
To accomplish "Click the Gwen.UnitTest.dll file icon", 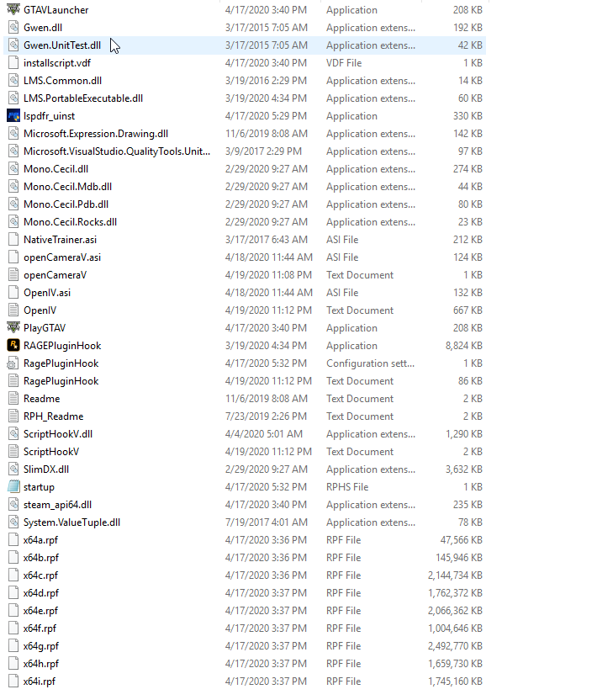I will point(13,45).
